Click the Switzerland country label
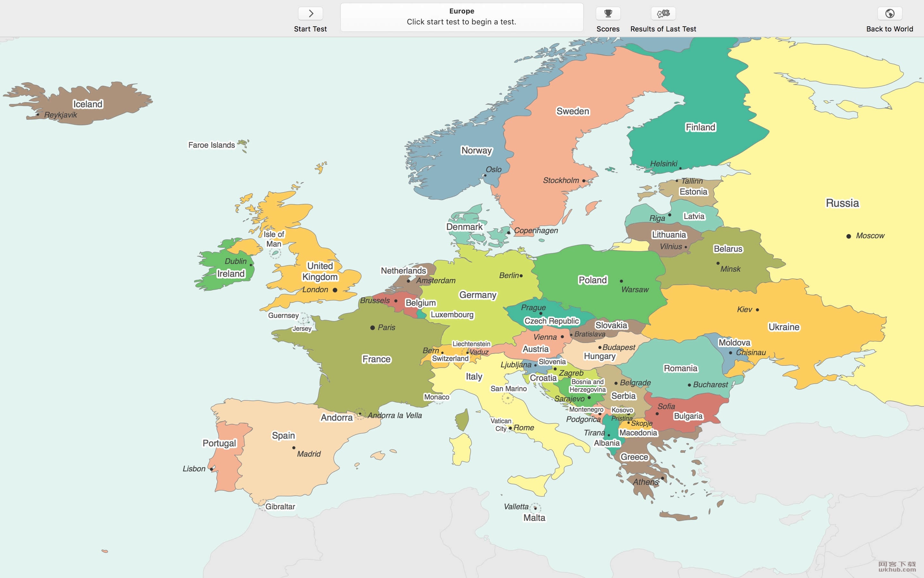 tap(450, 359)
